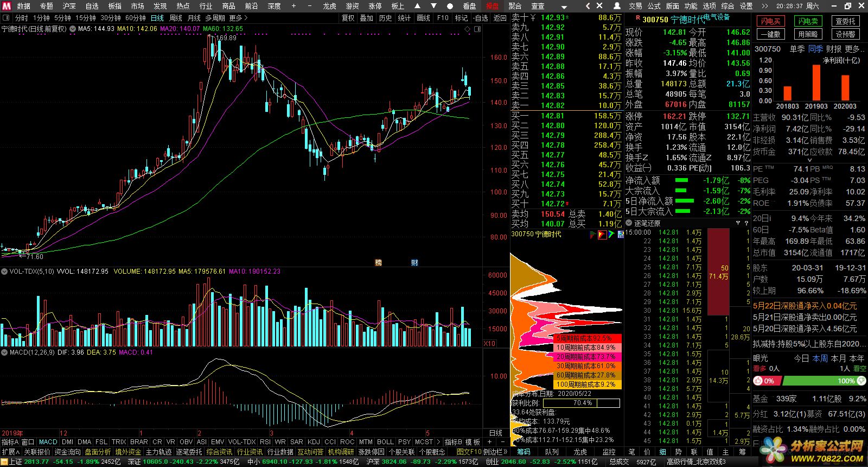This screenshot has width=868, height=467.
Task: Expand the 扩展 panel arrow
Action: tap(11, 452)
